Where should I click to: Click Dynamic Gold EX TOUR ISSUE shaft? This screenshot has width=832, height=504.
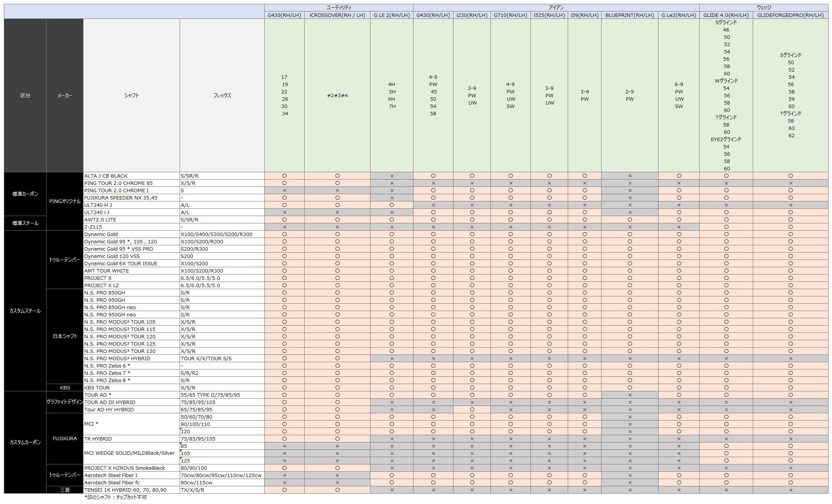coord(132,263)
